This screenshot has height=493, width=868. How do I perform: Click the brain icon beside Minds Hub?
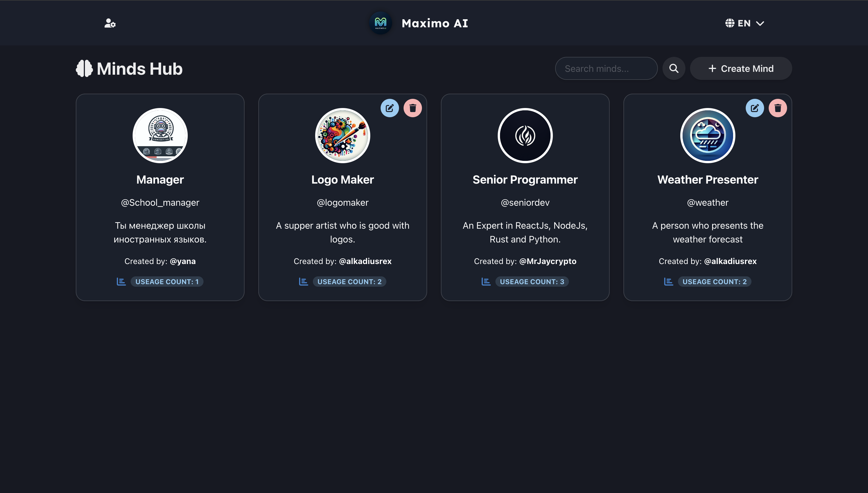[84, 68]
